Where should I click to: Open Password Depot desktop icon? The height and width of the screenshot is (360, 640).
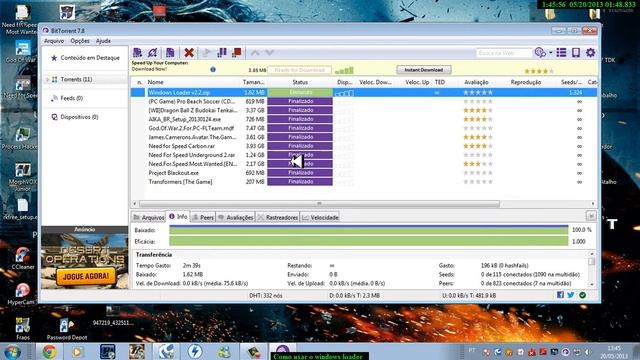point(67,329)
